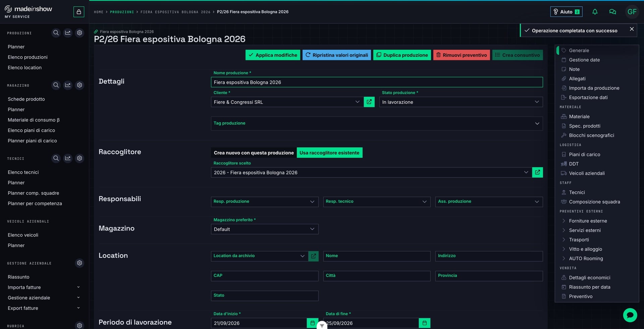Image resolution: width=644 pixels, height=329 pixels.
Task: Open the chart icon in Magazzino section
Action: point(68,85)
